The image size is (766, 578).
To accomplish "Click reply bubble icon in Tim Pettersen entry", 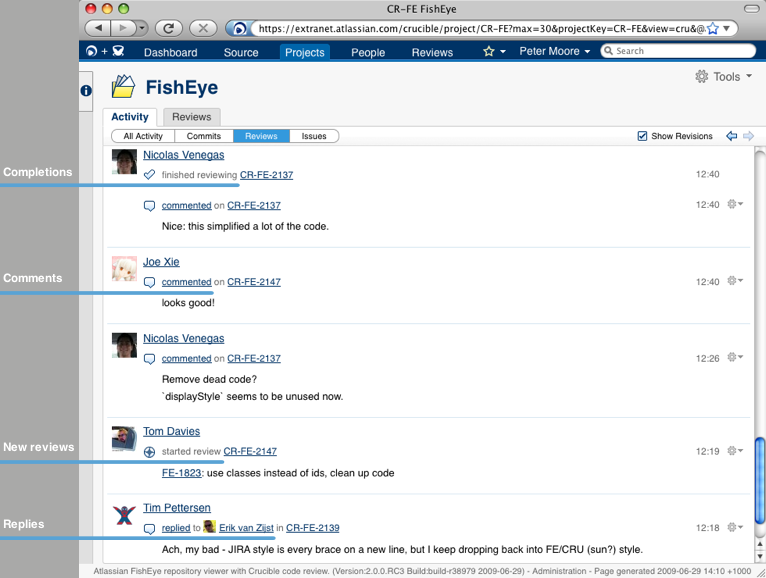I will coord(149,529).
